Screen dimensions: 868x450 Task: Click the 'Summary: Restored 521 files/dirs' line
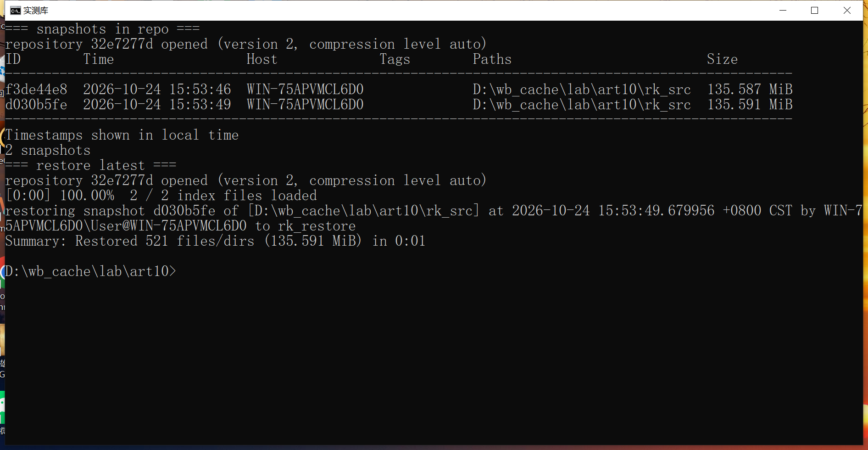point(215,241)
